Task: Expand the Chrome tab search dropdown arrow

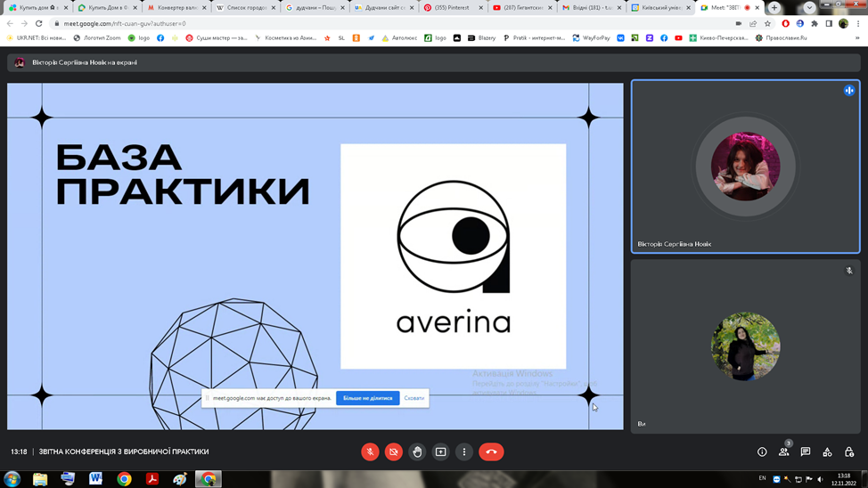Action: (809, 8)
